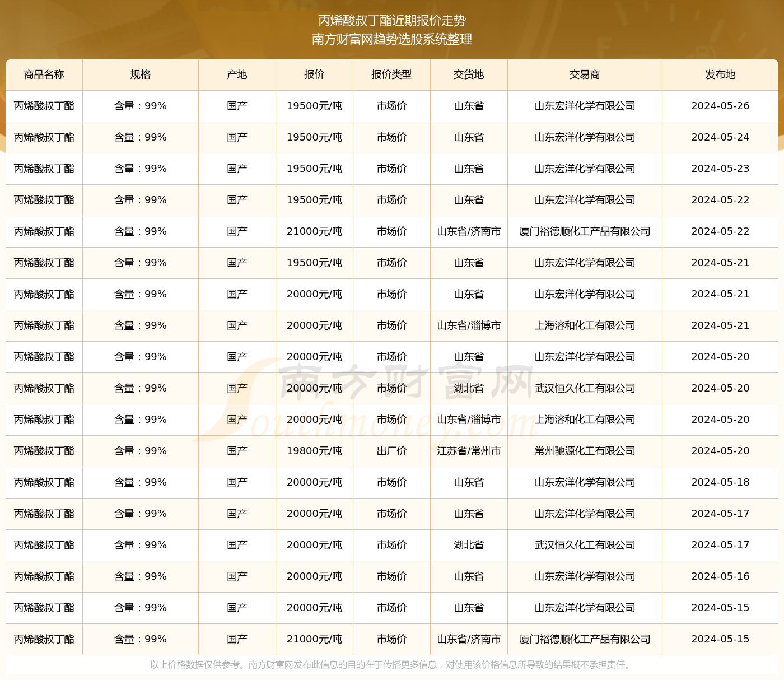Click the date cell "2024-05-23"

[x=720, y=169]
